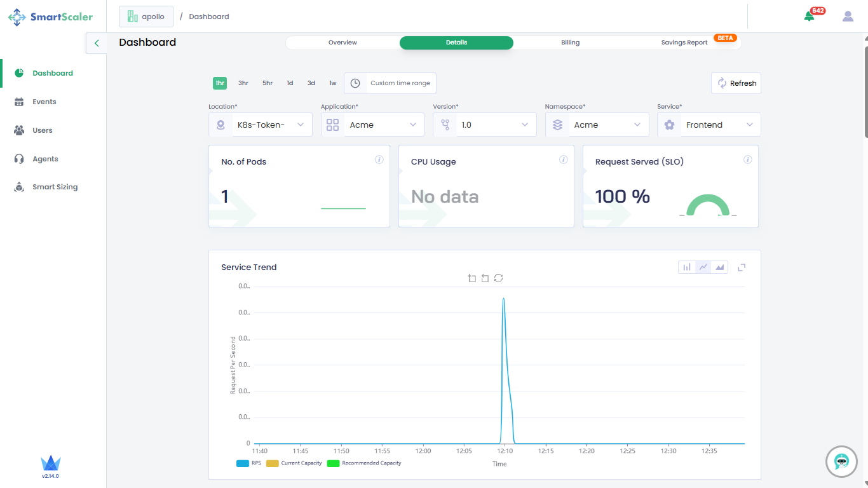Switch to the Details tab
868x488 pixels.
[x=456, y=43]
